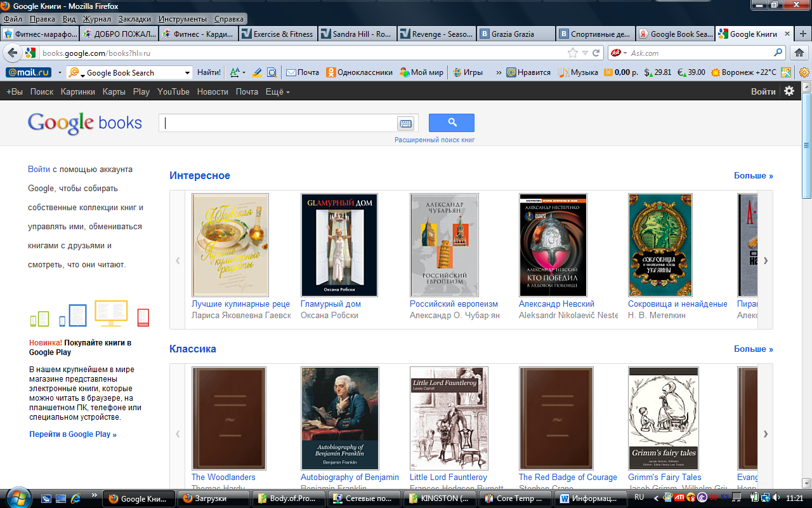This screenshot has width=812, height=508.
Task: Open Загрузки window from taskbar
Action: point(214,498)
